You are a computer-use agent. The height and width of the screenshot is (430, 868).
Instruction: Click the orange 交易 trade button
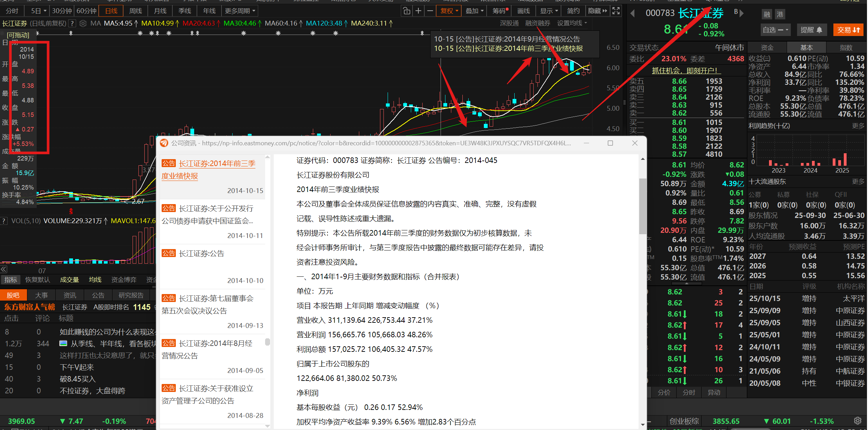pos(848,30)
